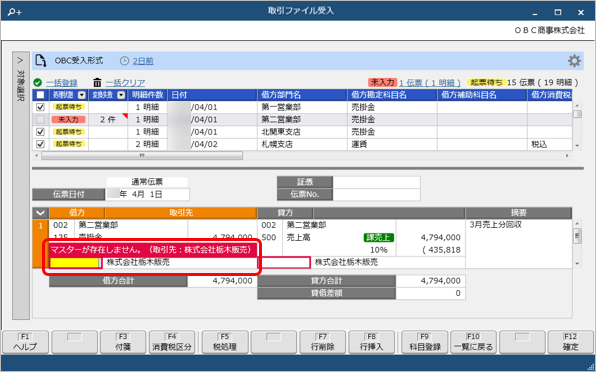Click the clock icon beside 2日前
This screenshot has width=596, height=372.
pos(124,61)
